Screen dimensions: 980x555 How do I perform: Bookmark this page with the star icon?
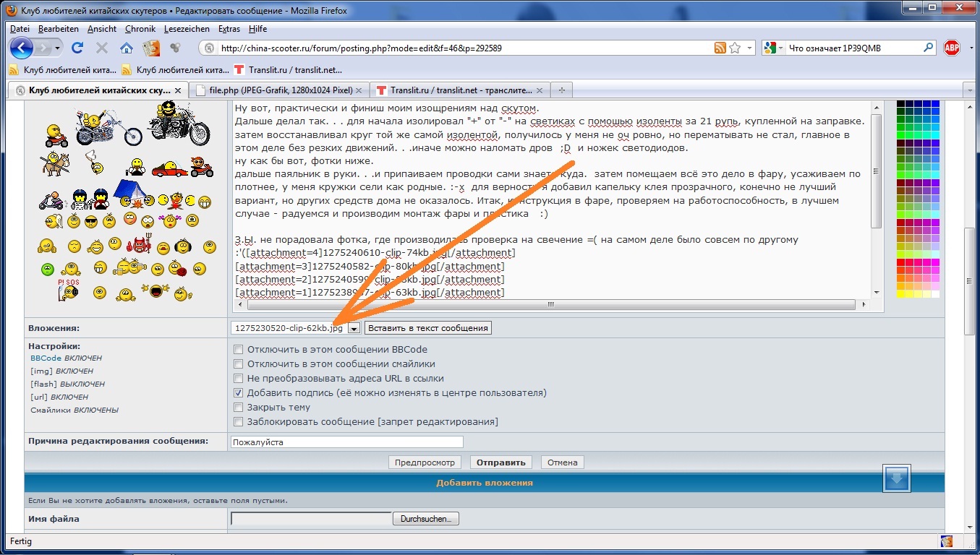coord(735,48)
